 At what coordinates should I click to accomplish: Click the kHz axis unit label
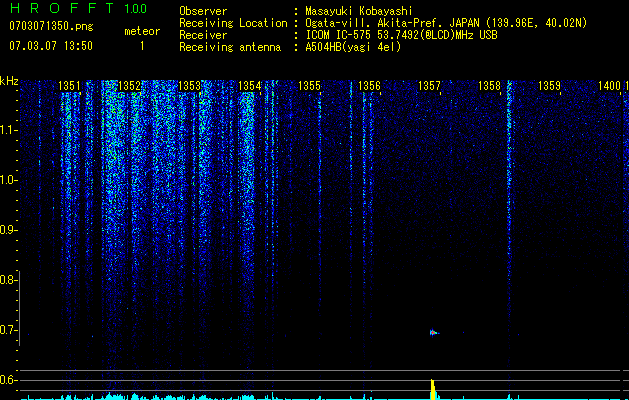pos(9,81)
